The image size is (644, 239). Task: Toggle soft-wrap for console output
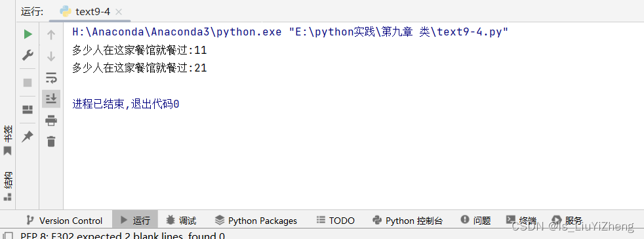51,77
